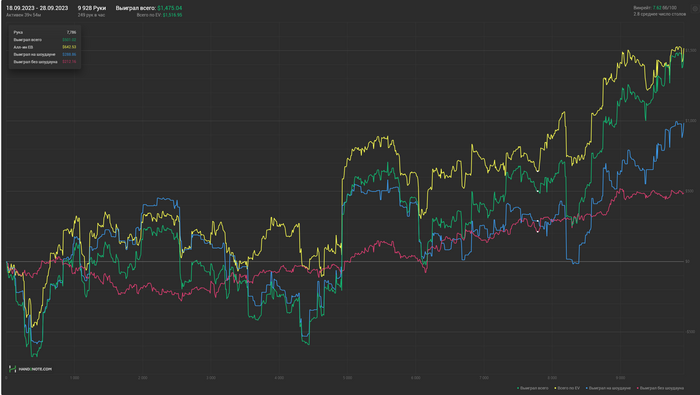Toggle the 'Выиграл на шоудауне' legend series
This screenshot has height=395, width=700.
608,388
